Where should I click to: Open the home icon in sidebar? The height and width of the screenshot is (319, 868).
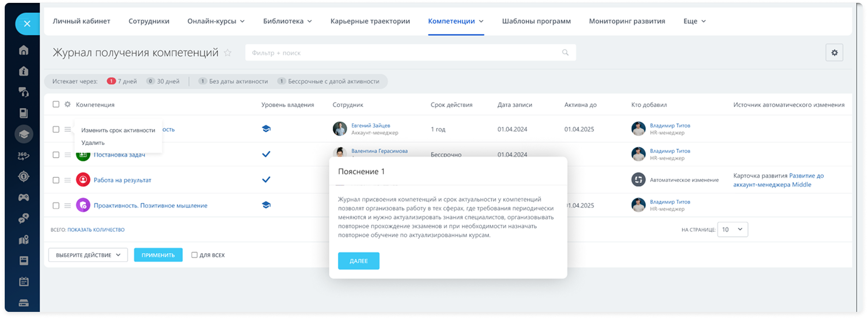pyautogui.click(x=24, y=50)
